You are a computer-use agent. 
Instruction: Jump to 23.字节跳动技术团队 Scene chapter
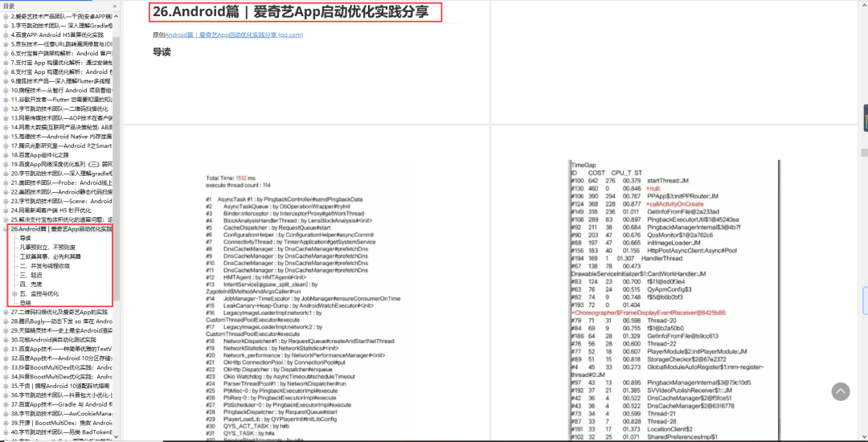61,202
